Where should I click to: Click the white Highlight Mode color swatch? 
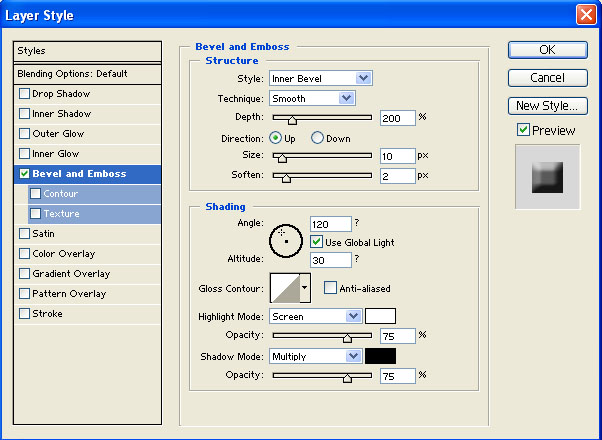click(x=380, y=316)
